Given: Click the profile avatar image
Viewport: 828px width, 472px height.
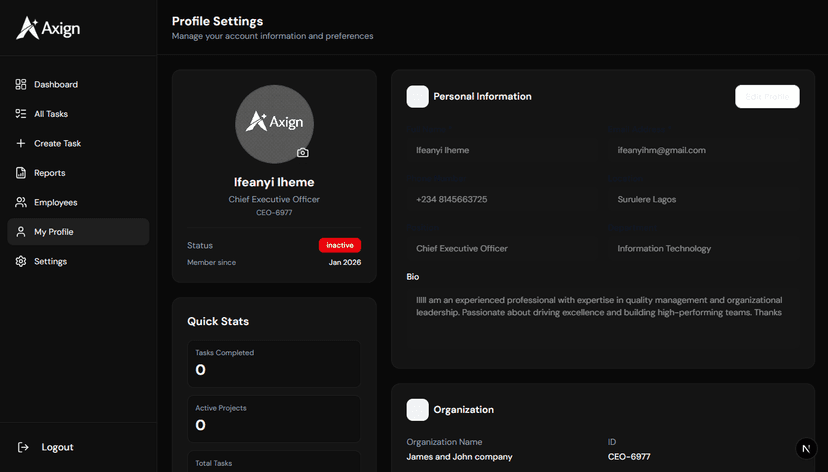Looking at the screenshot, I should (x=274, y=123).
